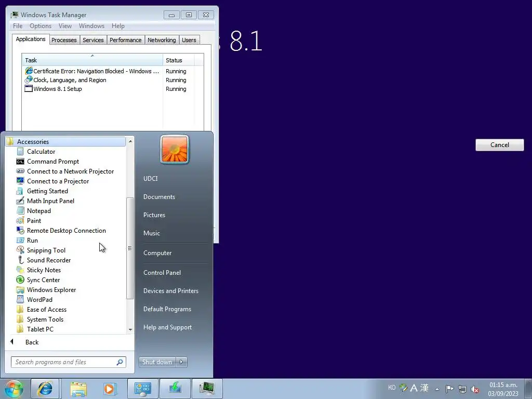Image resolution: width=532 pixels, height=399 pixels.
Task: Switch to the Performance tab
Action: [126, 40]
